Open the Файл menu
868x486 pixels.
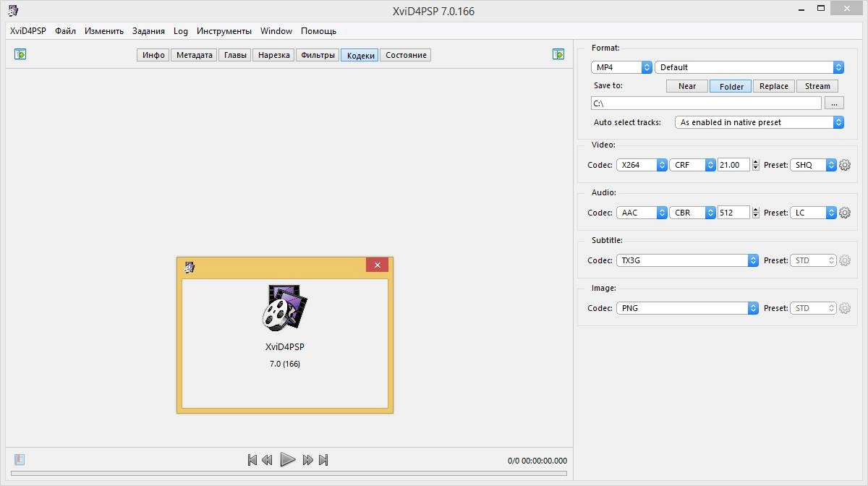pos(65,31)
